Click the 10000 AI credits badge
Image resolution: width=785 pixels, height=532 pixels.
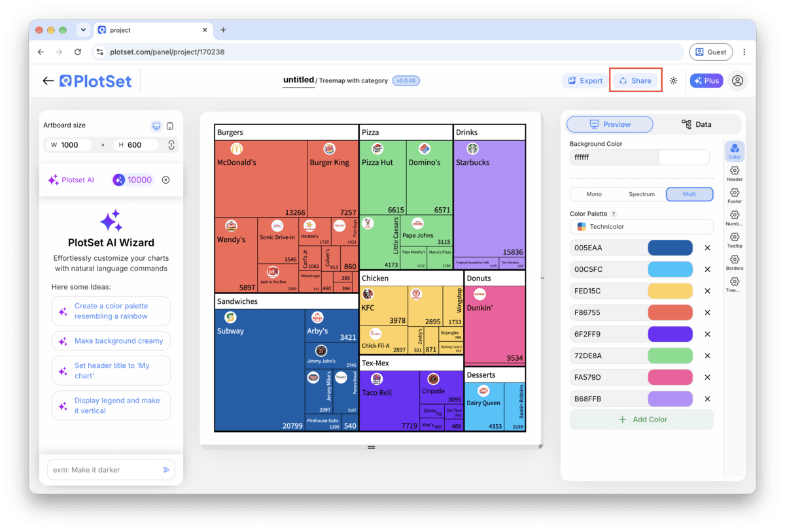pos(133,180)
